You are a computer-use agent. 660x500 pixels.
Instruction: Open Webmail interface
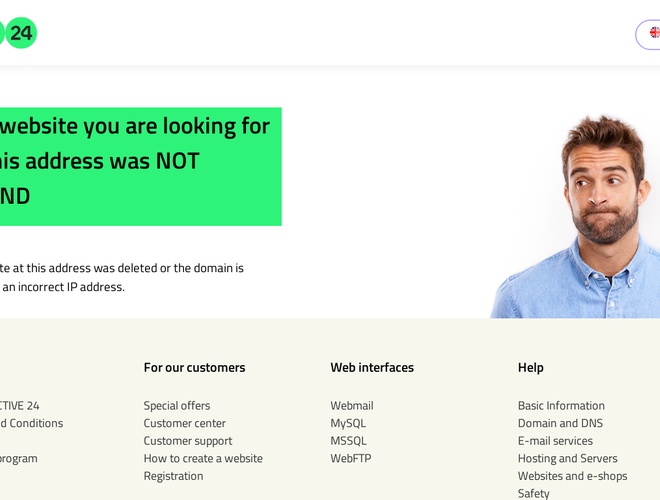pyautogui.click(x=352, y=406)
